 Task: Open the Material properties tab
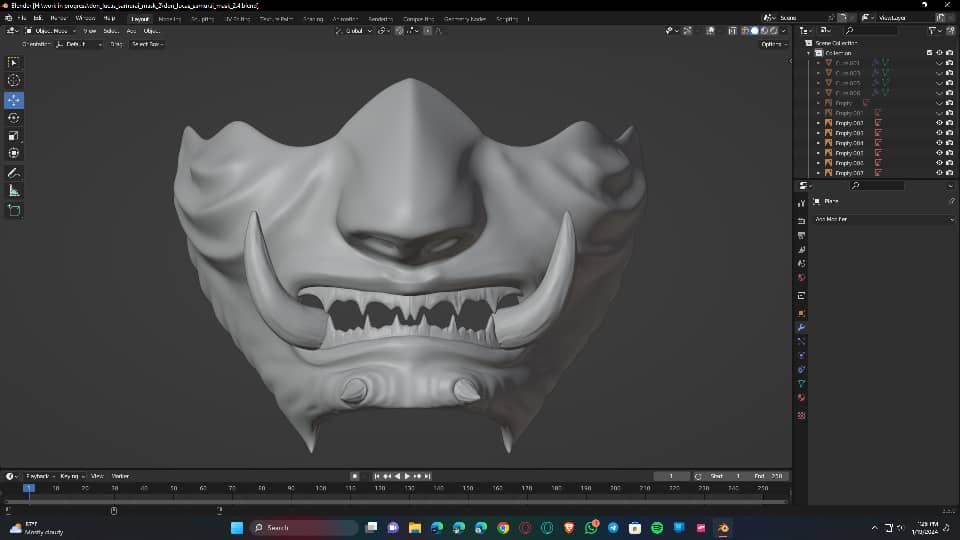pyautogui.click(x=801, y=398)
